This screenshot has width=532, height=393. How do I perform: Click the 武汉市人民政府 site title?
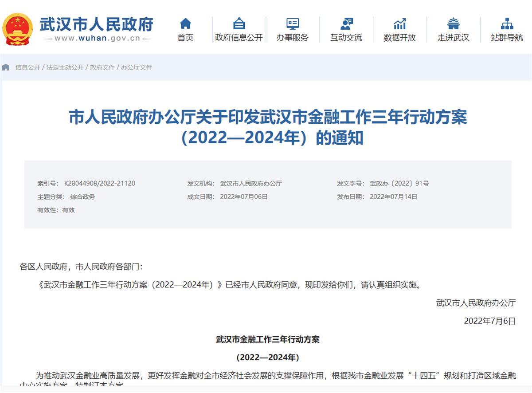click(x=97, y=24)
